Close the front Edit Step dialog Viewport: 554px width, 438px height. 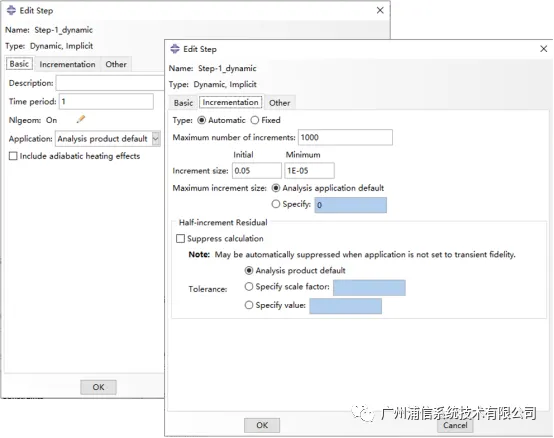click(x=544, y=49)
